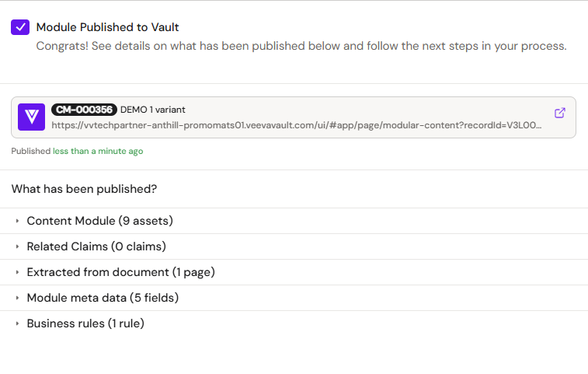Select the 'Related Claims (0 claims)' row label
This screenshot has height=374, width=588.
[x=96, y=246]
